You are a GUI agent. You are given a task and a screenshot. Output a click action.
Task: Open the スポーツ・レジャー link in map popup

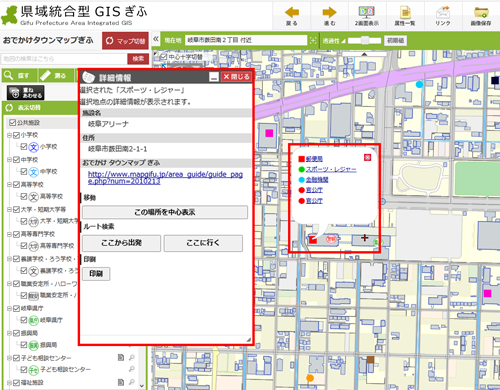click(331, 169)
